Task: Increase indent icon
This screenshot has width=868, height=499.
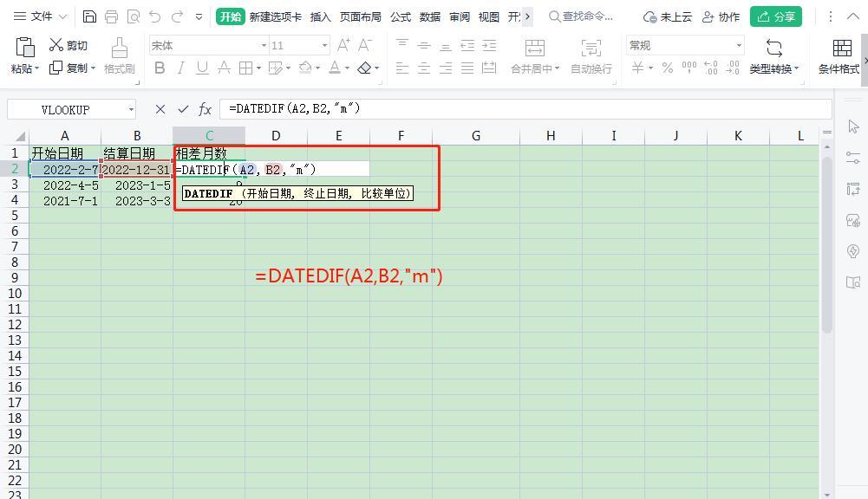Action: coord(489,45)
